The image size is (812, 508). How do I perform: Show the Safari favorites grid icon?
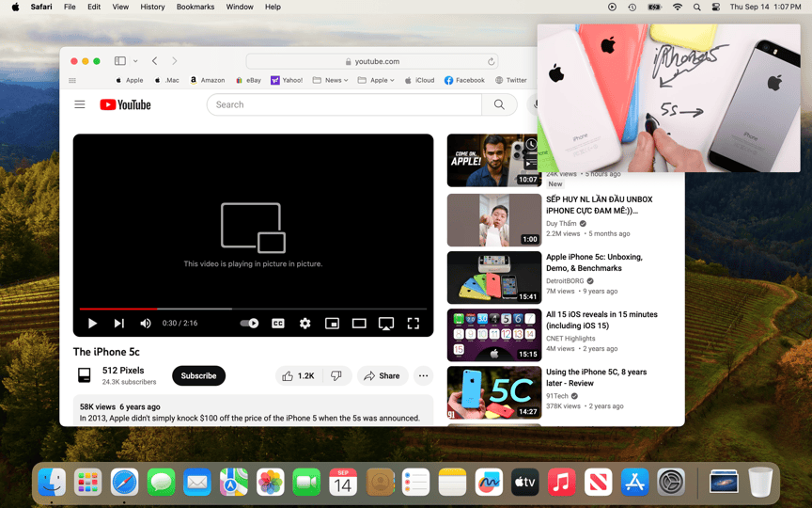point(72,80)
